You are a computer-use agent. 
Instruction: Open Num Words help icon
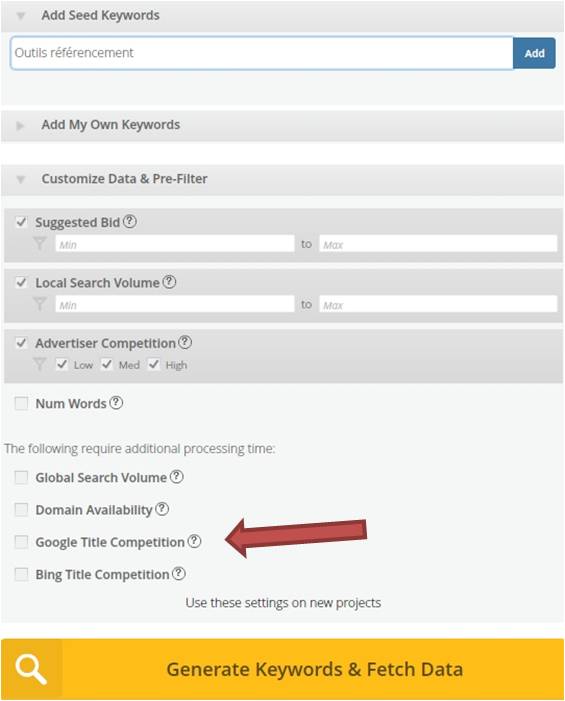click(116, 403)
